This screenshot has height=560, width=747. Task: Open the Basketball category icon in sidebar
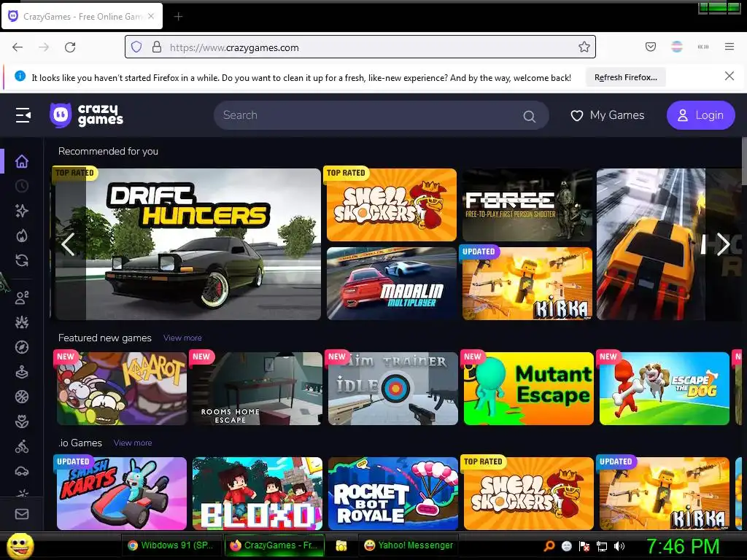[x=22, y=397]
